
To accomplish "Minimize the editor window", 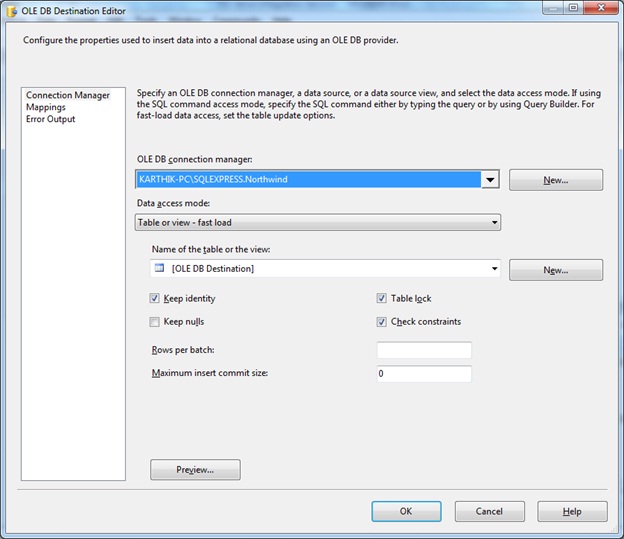I will [553, 8].
